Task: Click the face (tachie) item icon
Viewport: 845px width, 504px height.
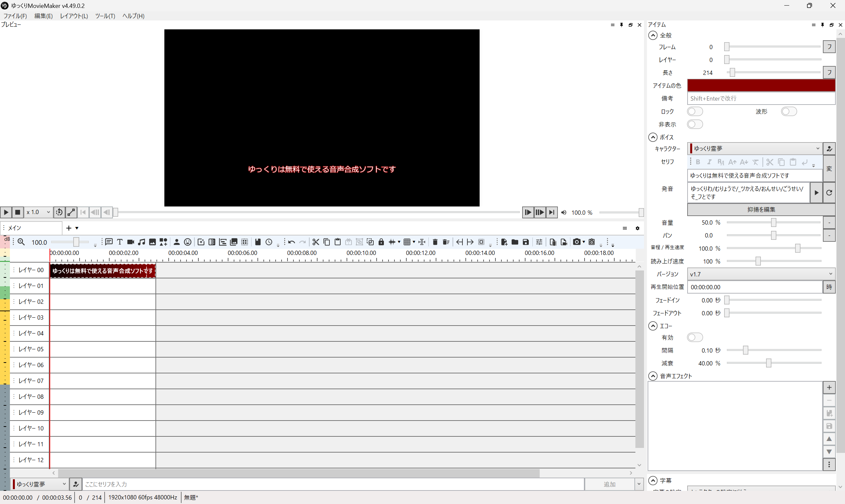Action: (187, 242)
